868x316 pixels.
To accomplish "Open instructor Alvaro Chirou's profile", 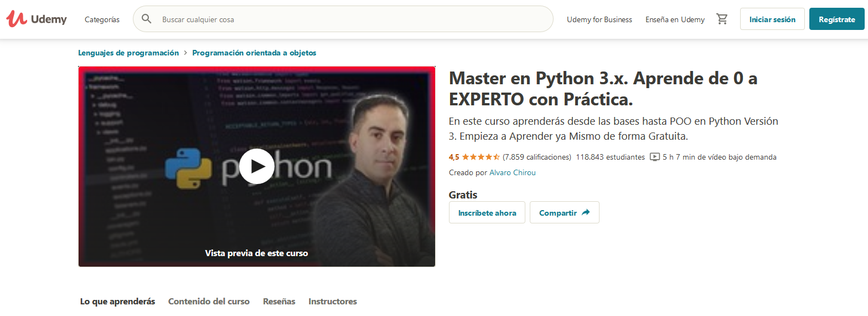I will 513,172.
